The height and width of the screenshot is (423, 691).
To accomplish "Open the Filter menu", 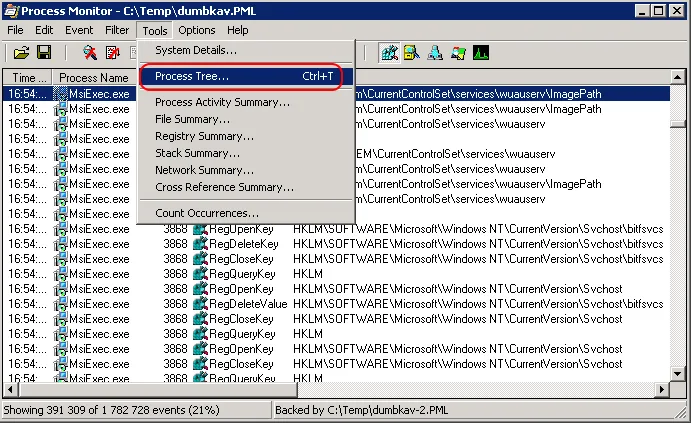I will pyautogui.click(x=117, y=30).
